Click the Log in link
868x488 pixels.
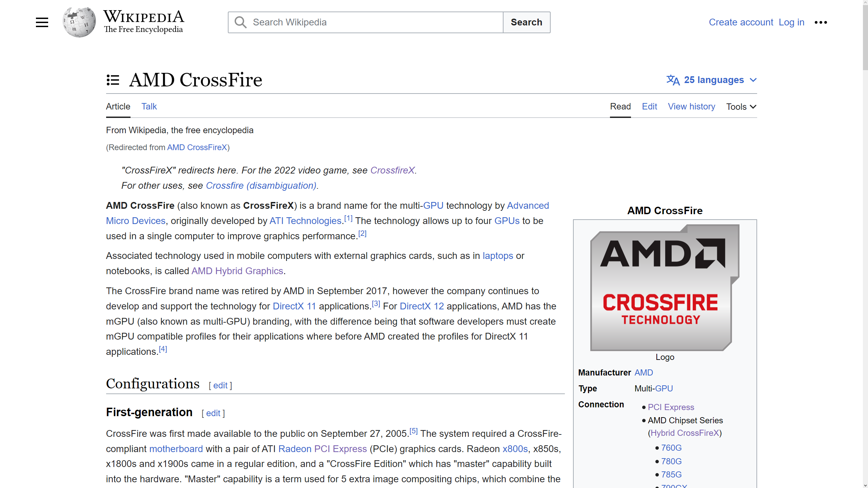pyautogui.click(x=791, y=22)
